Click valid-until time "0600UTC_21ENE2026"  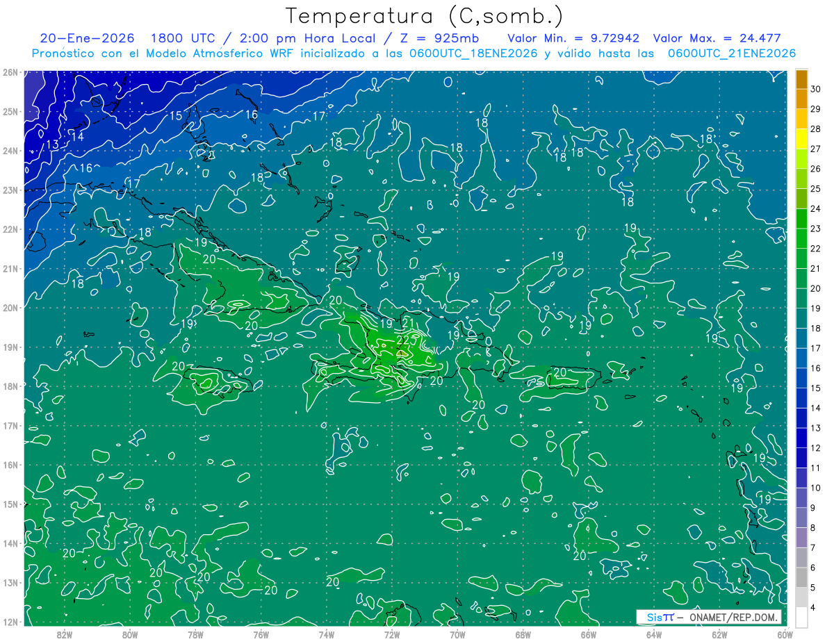coord(731,53)
